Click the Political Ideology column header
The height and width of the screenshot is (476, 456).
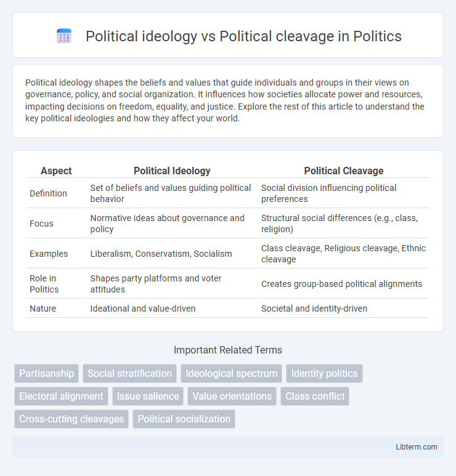tap(172, 171)
